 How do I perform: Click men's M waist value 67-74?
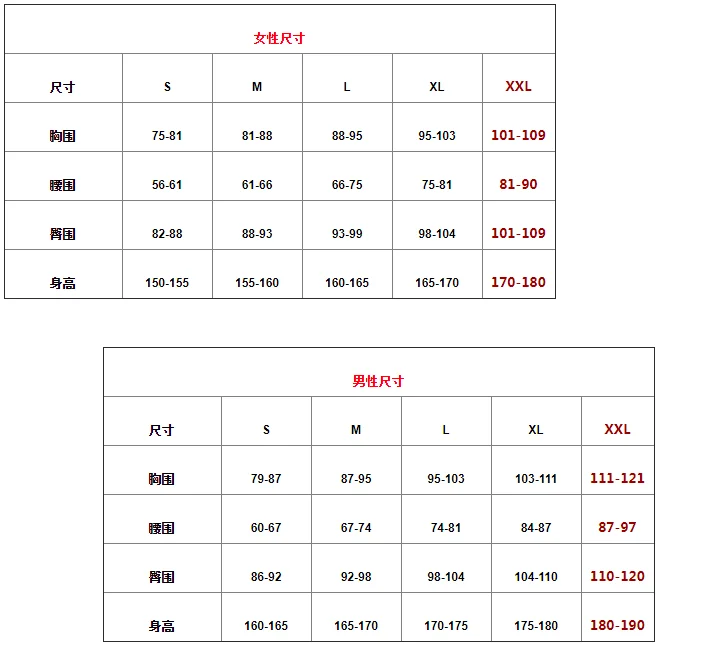pos(356,528)
